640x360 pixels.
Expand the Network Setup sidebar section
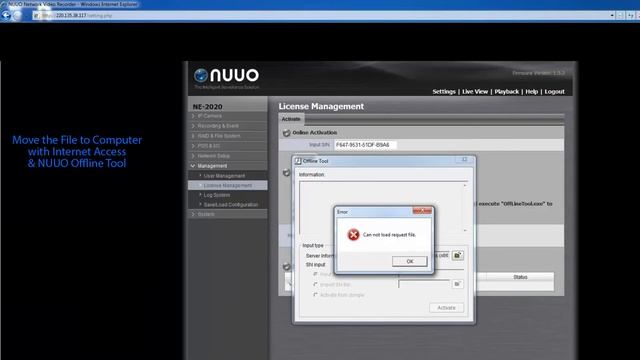click(227, 156)
